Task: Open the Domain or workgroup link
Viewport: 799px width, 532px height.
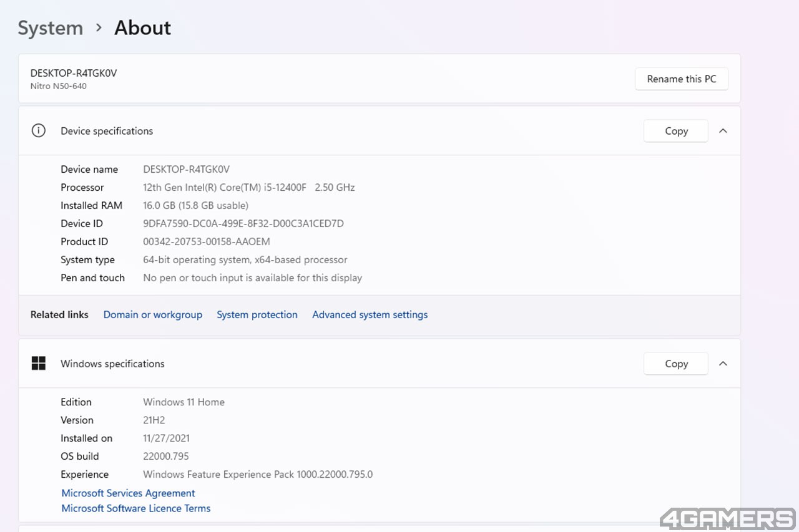Action: tap(153, 315)
